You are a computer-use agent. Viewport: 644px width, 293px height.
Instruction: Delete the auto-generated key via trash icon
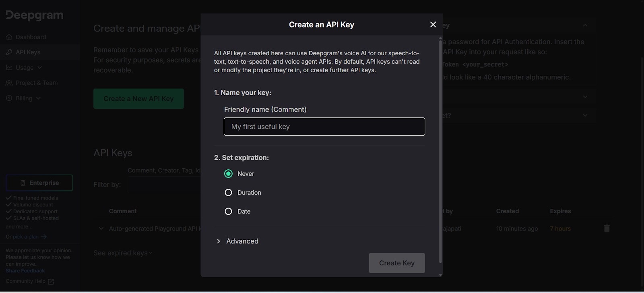pyautogui.click(x=607, y=229)
